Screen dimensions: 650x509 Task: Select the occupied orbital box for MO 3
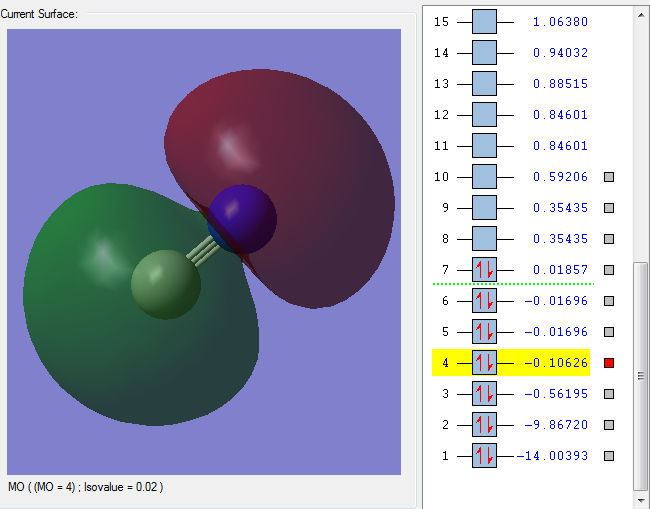pos(484,394)
